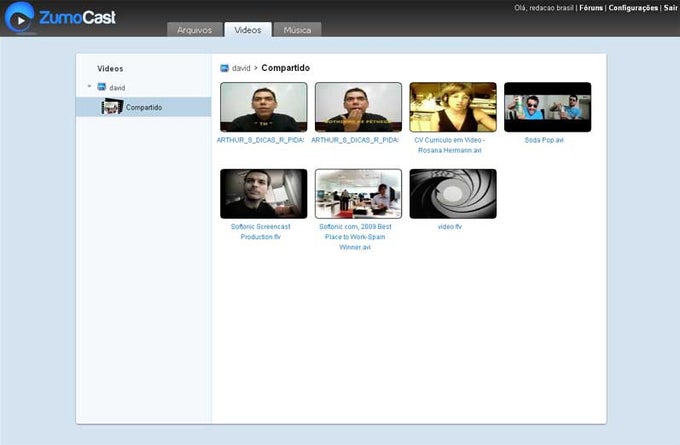The width and height of the screenshot is (680, 445).
Task: Open Softonic Best Place to Work thumbnail
Action: (358, 194)
